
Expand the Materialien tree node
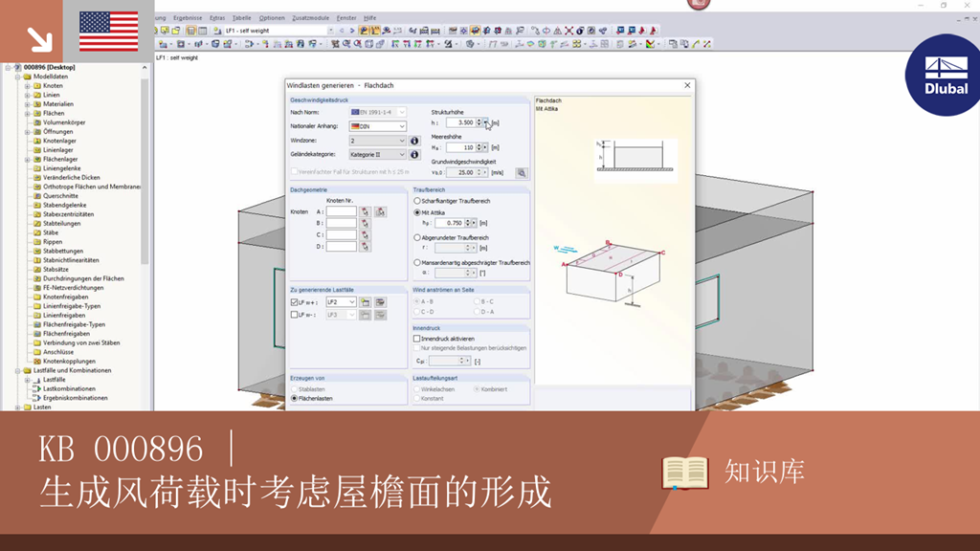point(28,104)
